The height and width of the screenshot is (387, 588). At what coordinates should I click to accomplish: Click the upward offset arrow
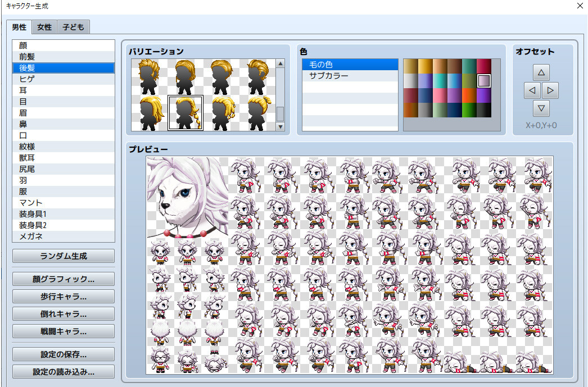pos(541,72)
